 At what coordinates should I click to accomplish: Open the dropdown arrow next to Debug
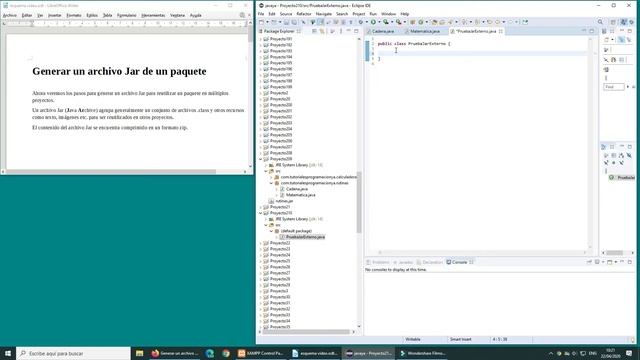[367, 22]
